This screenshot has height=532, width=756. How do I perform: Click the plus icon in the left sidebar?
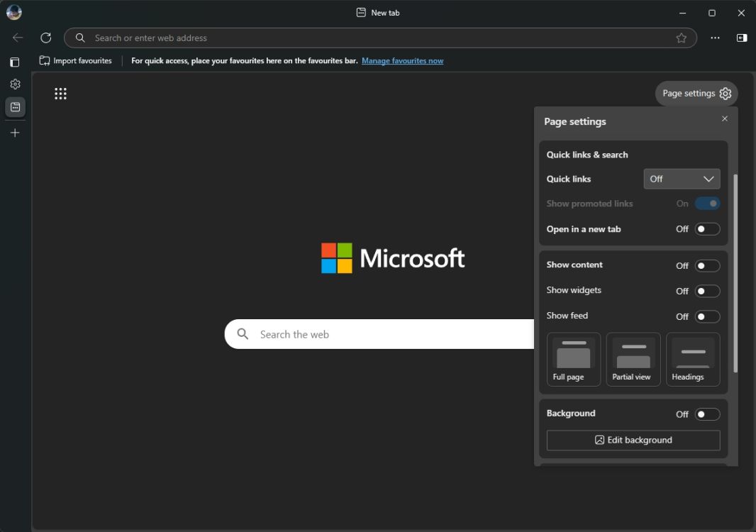click(15, 132)
